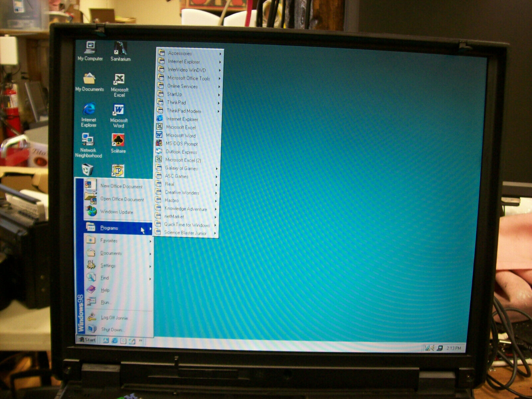Screen dimensions: 532x399
Task: Launch Microsoft Word from Programs list
Action: click(188, 135)
